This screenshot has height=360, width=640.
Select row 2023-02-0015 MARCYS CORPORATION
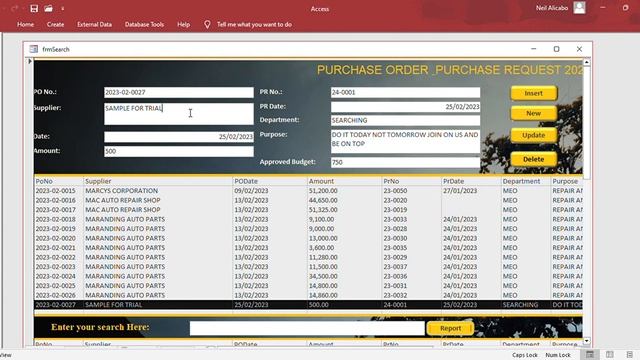pyautogui.click(x=308, y=191)
